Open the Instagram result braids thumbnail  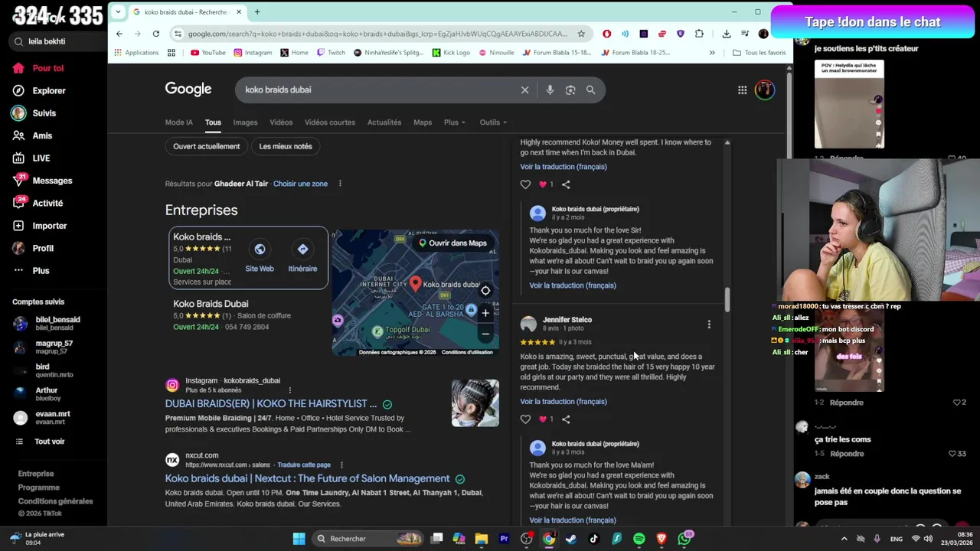tap(475, 403)
